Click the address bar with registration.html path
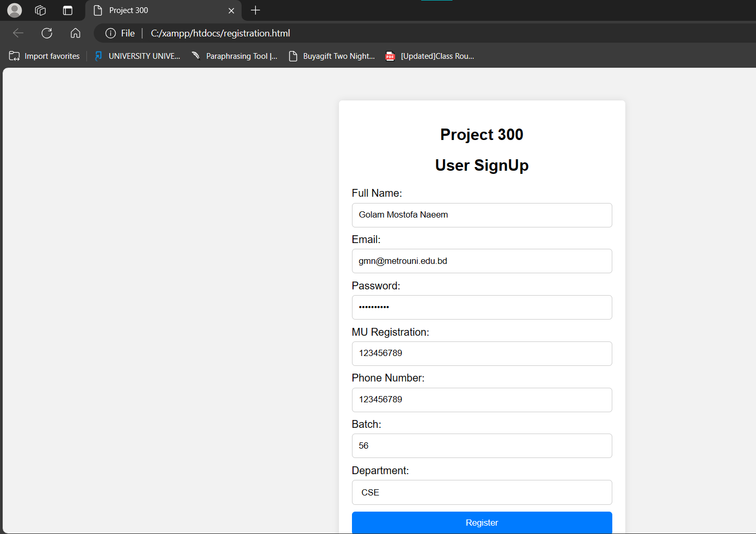 tap(220, 33)
